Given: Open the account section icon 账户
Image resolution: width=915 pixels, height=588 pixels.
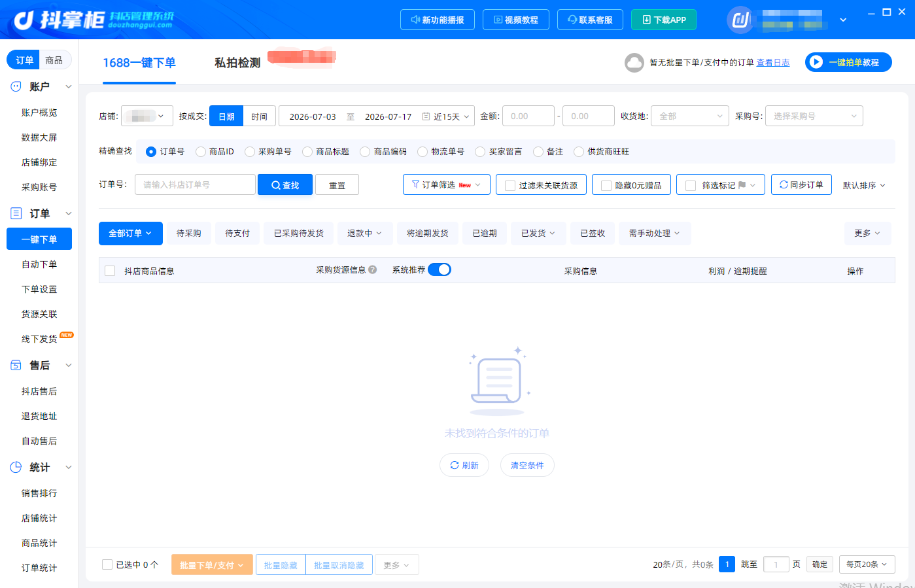Looking at the screenshot, I should tap(16, 86).
